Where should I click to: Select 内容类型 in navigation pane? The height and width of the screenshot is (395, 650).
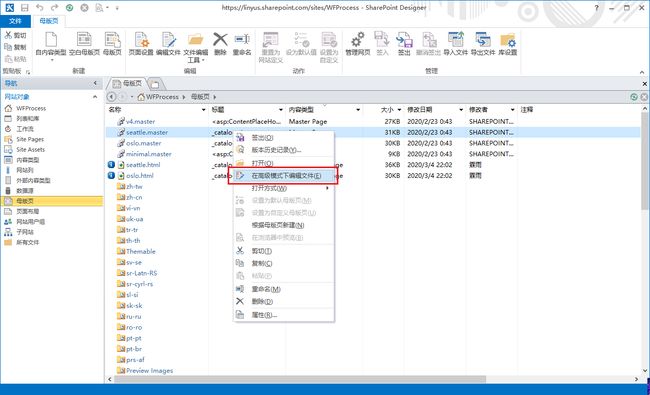click(28, 160)
